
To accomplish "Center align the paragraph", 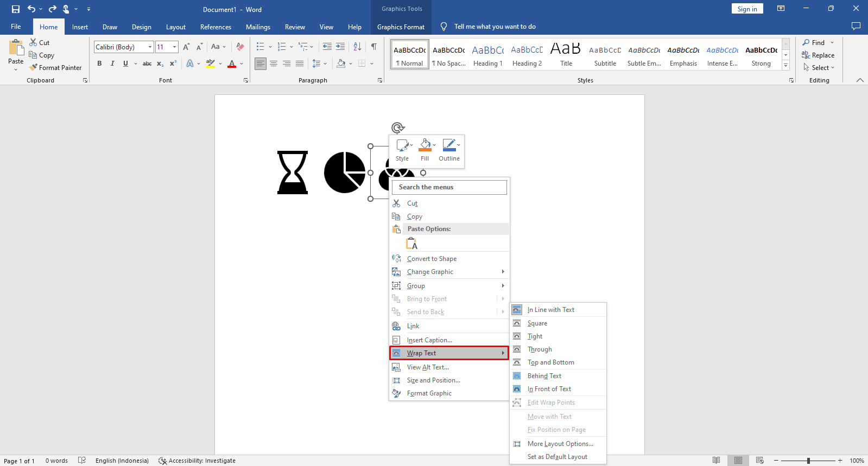I will pos(274,63).
